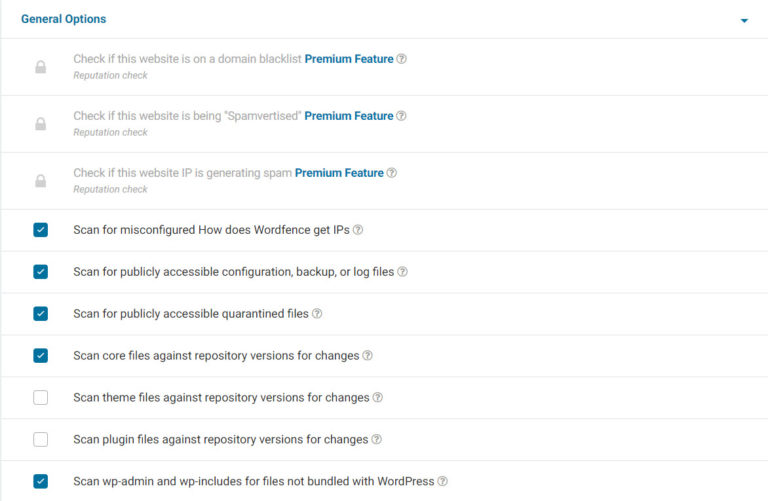The width and height of the screenshot is (768, 501).
Task: Open help for publicly accessible configuration files
Action: tap(403, 272)
